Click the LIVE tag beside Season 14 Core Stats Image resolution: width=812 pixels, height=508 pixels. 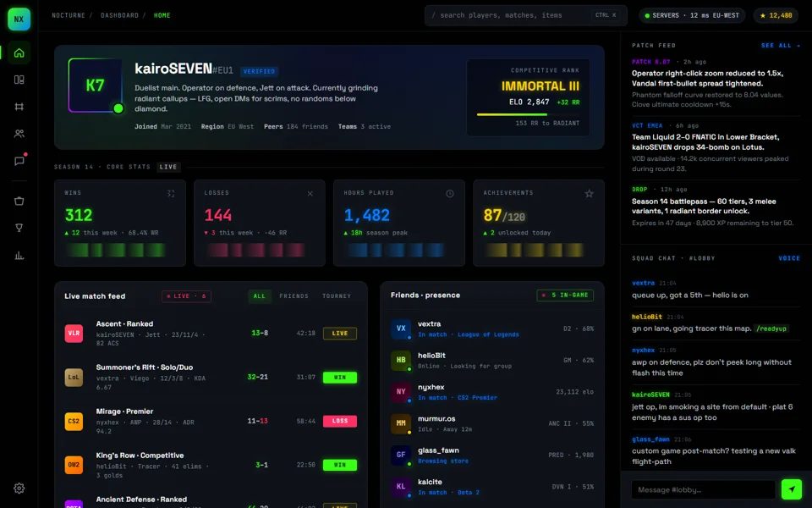[168, 167]
